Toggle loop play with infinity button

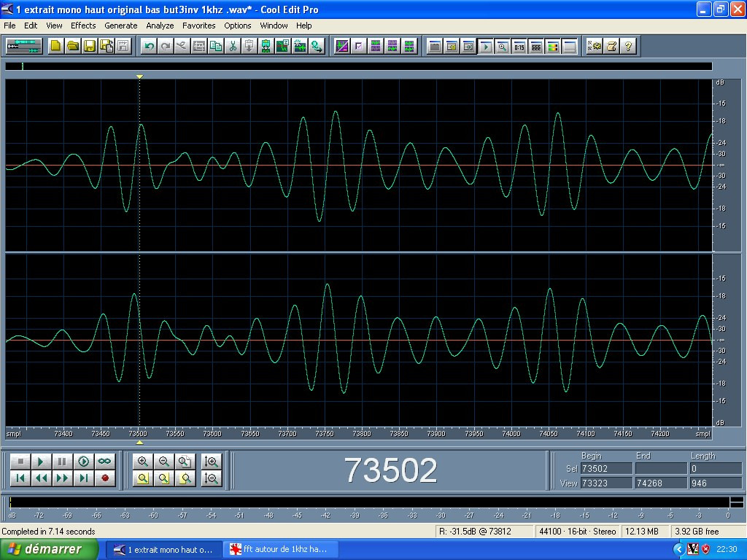coord(105,462)
